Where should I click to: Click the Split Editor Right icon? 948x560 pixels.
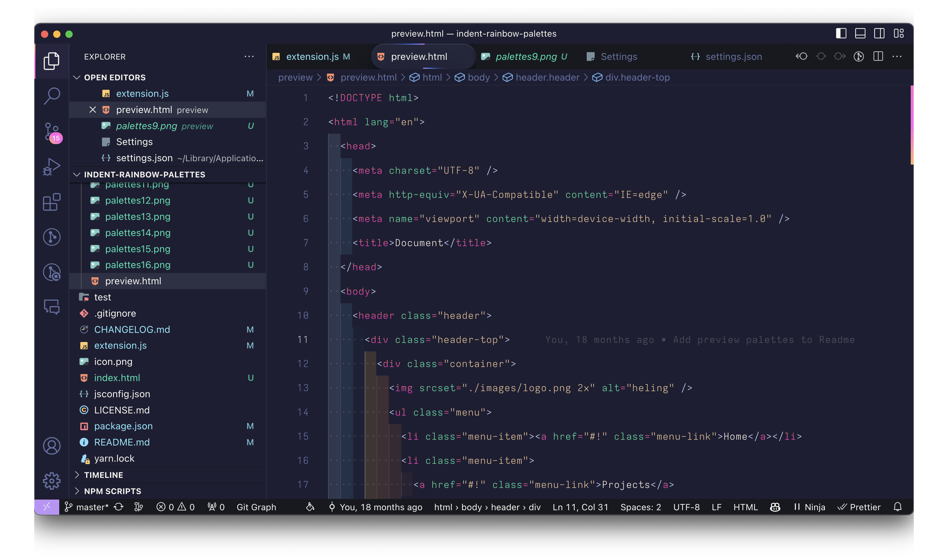(x=878, y=56)
